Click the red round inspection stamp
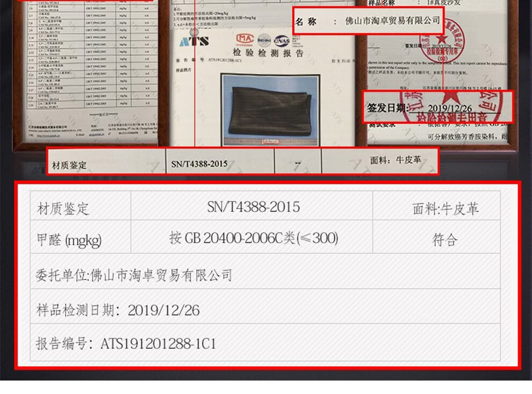The width and height of the screenshot is (532, 394). (442, 41)
